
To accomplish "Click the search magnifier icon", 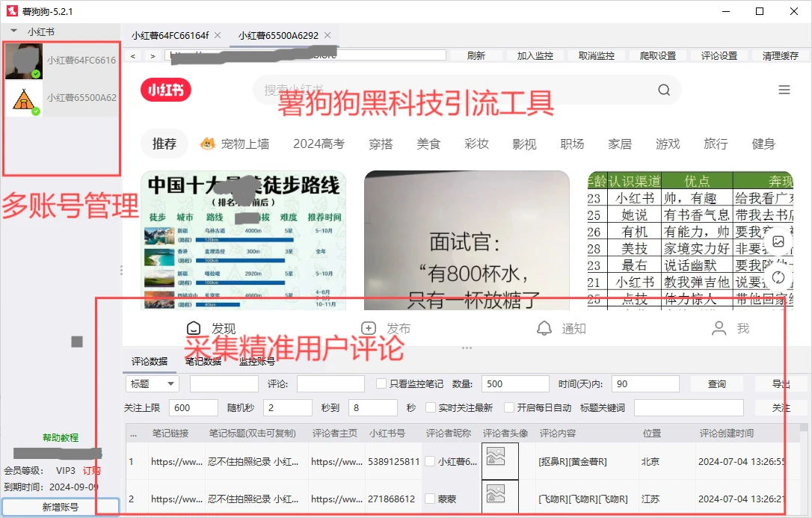I will click(x=664, y=90).
